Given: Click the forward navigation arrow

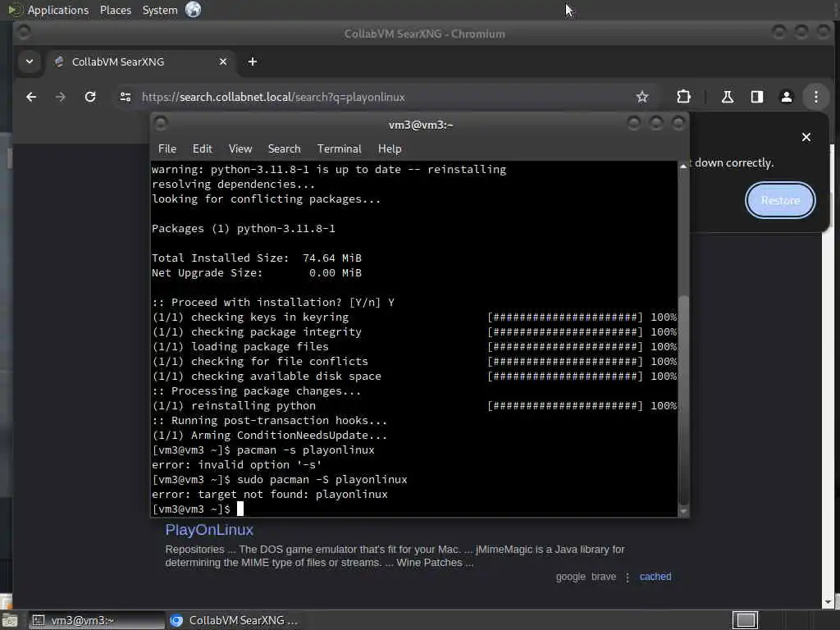Looking at the screenshot, I should pos(60,97).
